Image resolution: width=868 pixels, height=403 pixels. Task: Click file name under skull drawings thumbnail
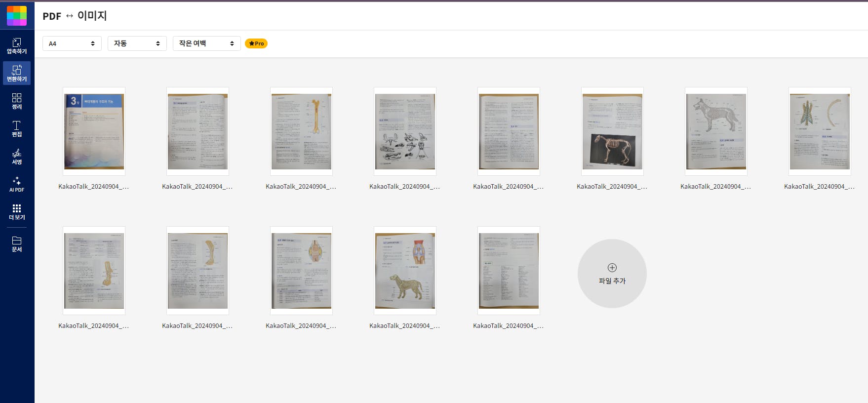point(405,187)
